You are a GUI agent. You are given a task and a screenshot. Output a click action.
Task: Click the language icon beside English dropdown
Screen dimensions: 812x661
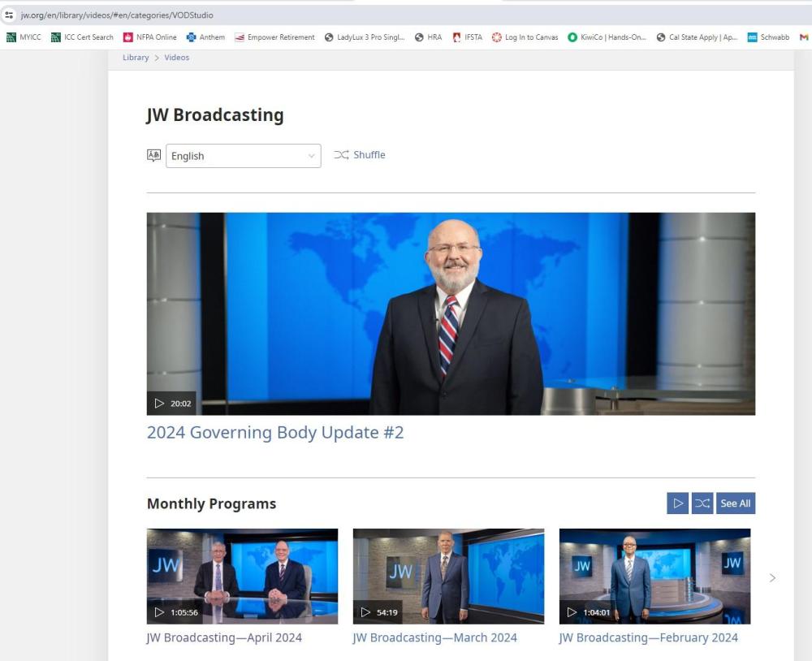click(153, 155)
